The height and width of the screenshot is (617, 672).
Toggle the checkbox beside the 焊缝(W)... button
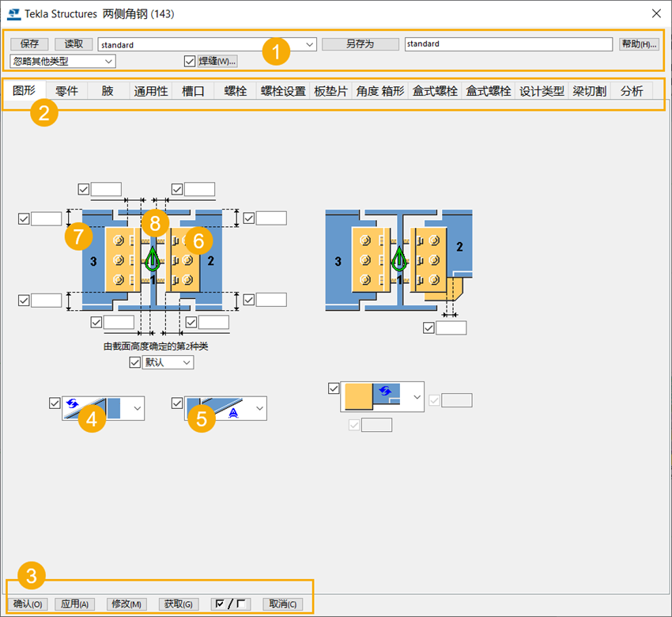coord(190,62)
